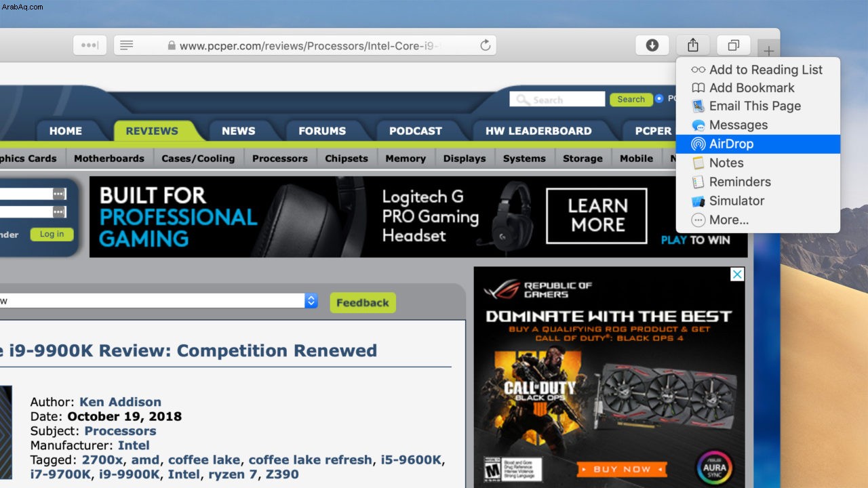
Task: Open the Displays category
Action: 465,158
